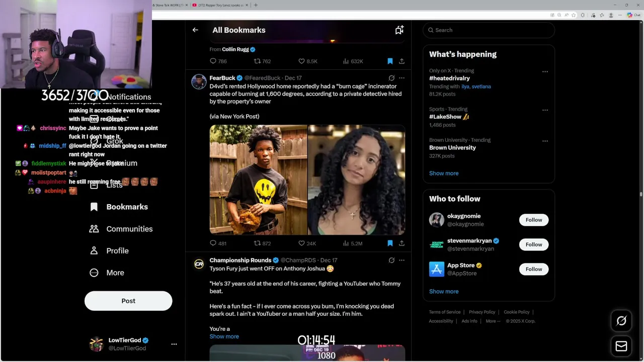Open Accessibility footer link
Screen dimensions: 644x362
pos(441,321)
